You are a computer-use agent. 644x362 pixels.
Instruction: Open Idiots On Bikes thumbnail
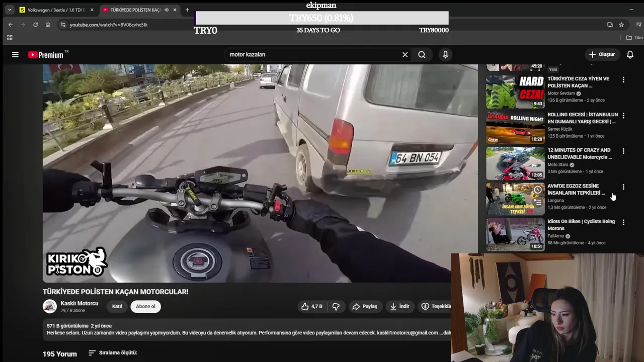click(515, 234)
